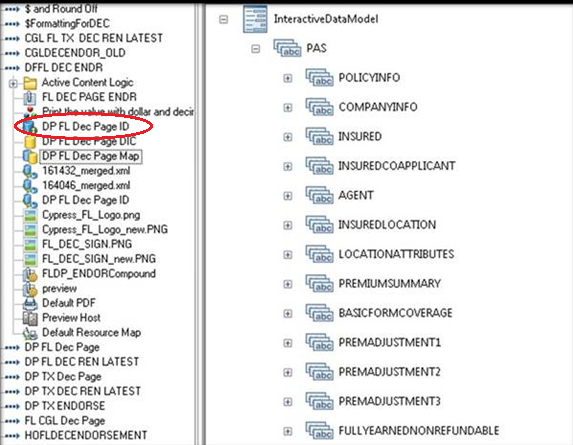Select $FormattingForDEC item

67,24
